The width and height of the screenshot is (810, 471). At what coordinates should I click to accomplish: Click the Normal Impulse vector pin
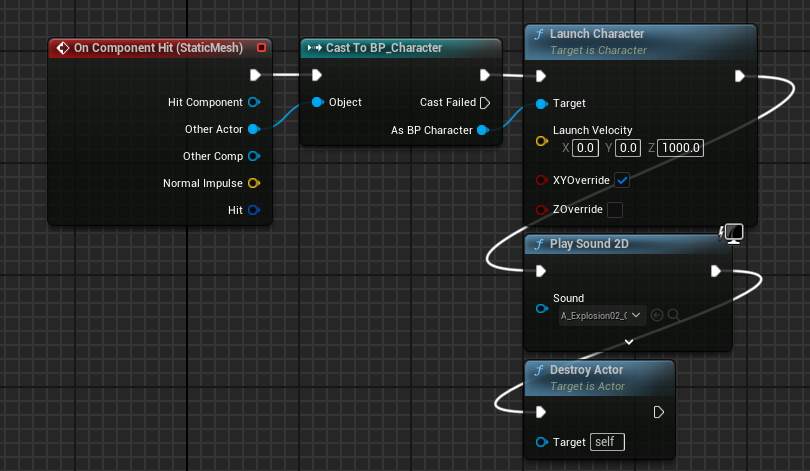click(x=254, y=183)
